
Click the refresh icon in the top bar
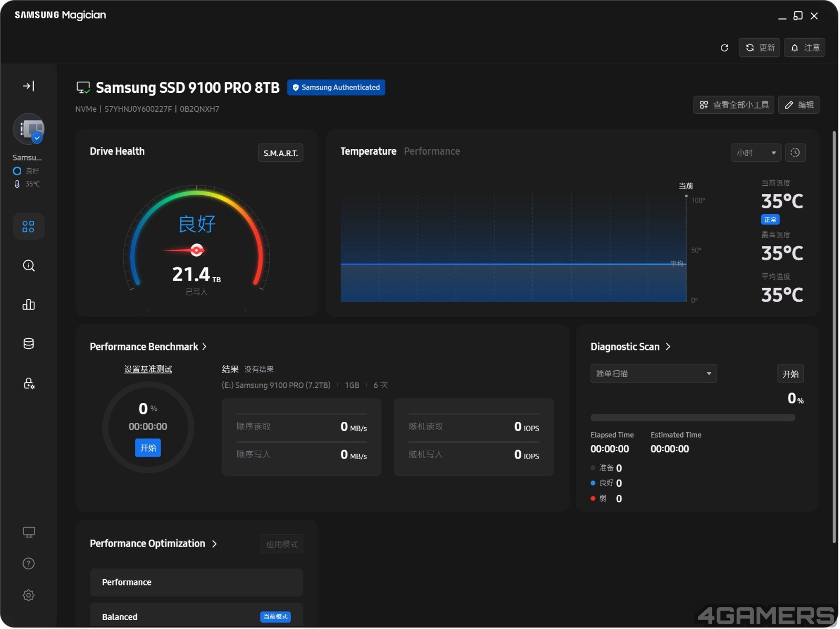(x=725, y=48)
